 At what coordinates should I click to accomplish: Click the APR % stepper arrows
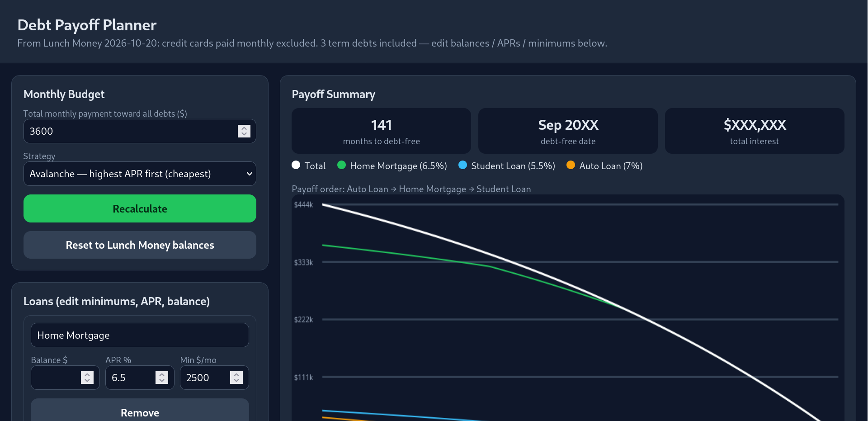(162, 378)
